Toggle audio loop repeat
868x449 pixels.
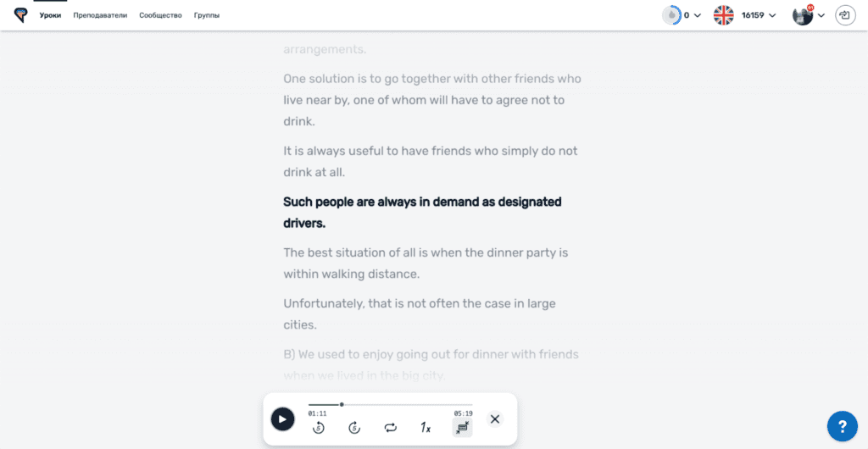click(x=390, y=428)
